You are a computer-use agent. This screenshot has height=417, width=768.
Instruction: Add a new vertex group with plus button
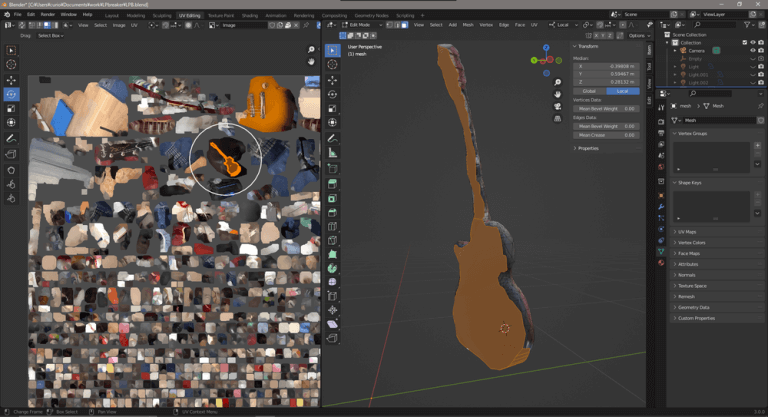(x=757, y=146)
